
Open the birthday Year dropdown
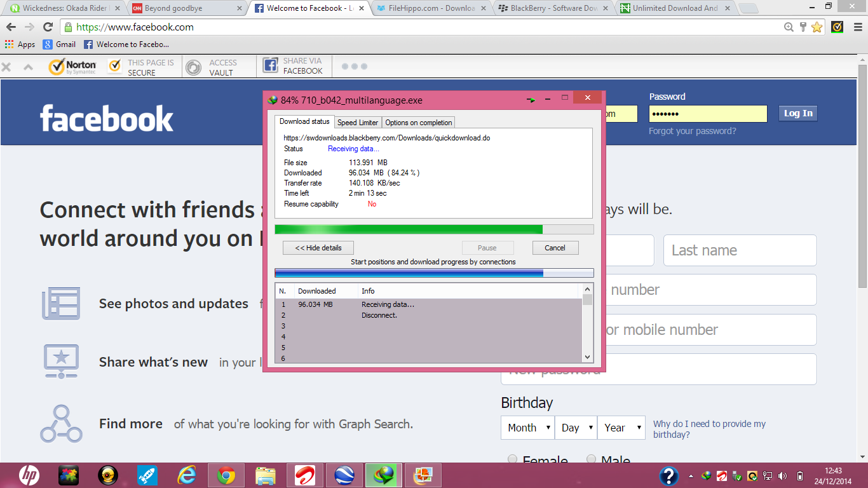tap(621, 428)
